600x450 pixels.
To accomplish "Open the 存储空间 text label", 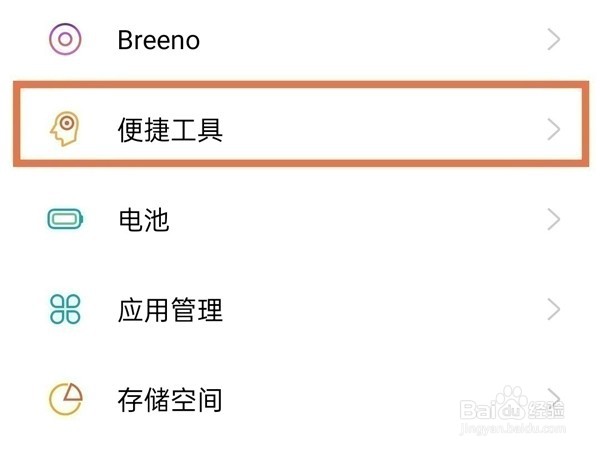I will click(x=170, y=401).
